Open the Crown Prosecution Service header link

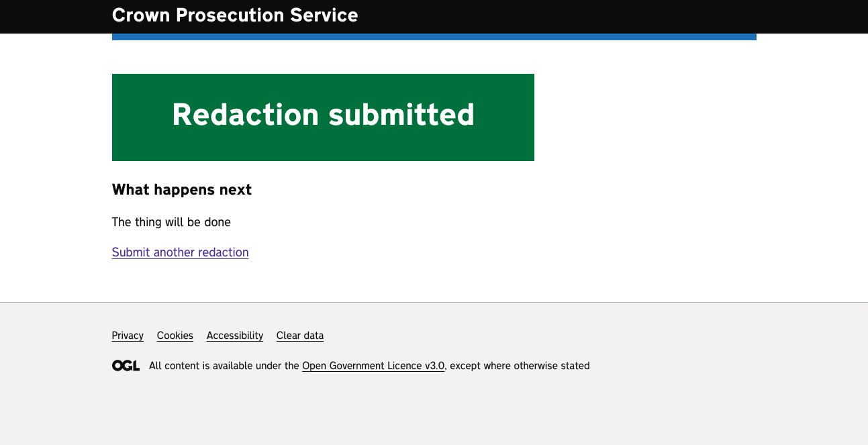[234, 15]
